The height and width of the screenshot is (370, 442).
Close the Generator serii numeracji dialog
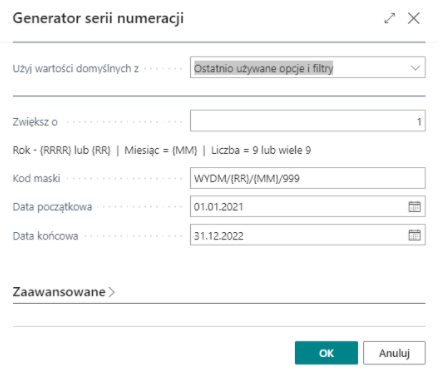tap(414, 18)
